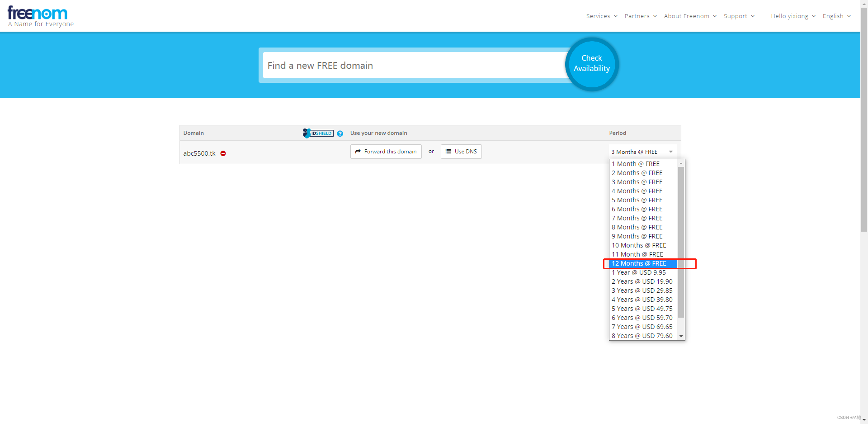Choose 12 Months @ FREE option
The height and width of the screenshot is (424, 868).
pyautogui.click(x=644, y=263)
